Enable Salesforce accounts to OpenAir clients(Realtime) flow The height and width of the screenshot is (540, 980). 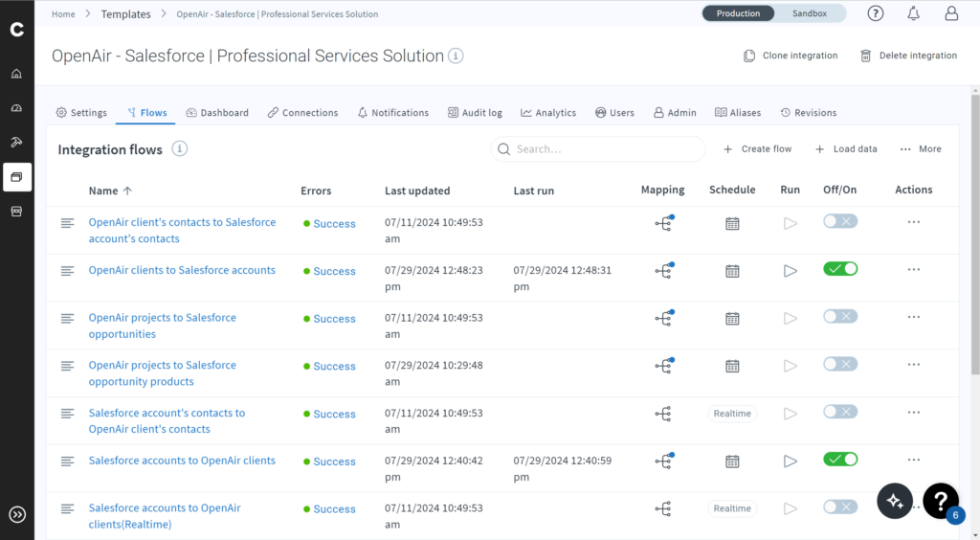pyautogui.click(x=840, y=506)
